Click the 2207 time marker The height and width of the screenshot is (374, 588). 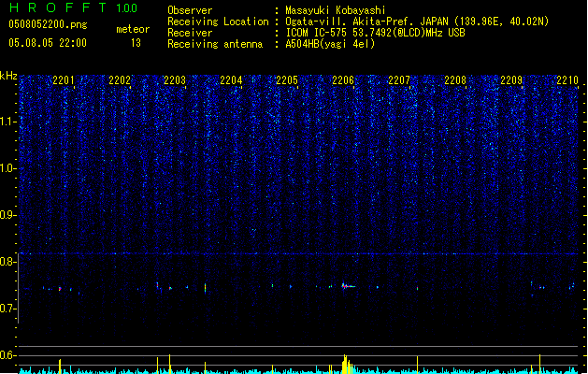pos(399,80)
